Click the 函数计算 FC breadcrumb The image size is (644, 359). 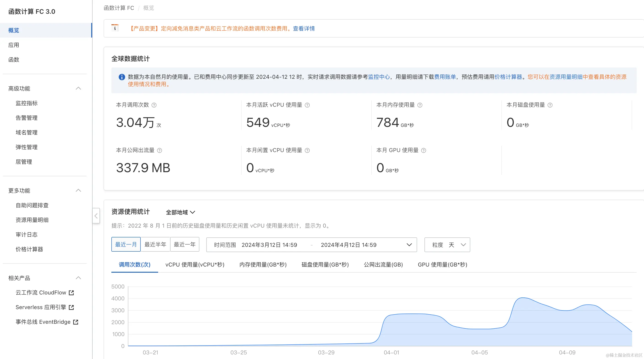119,8
